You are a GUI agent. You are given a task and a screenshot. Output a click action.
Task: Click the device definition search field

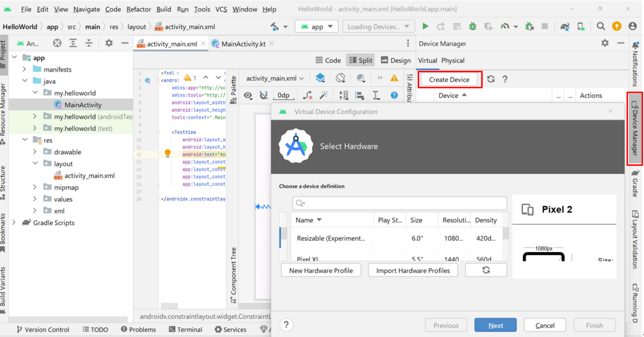point(400,203)
